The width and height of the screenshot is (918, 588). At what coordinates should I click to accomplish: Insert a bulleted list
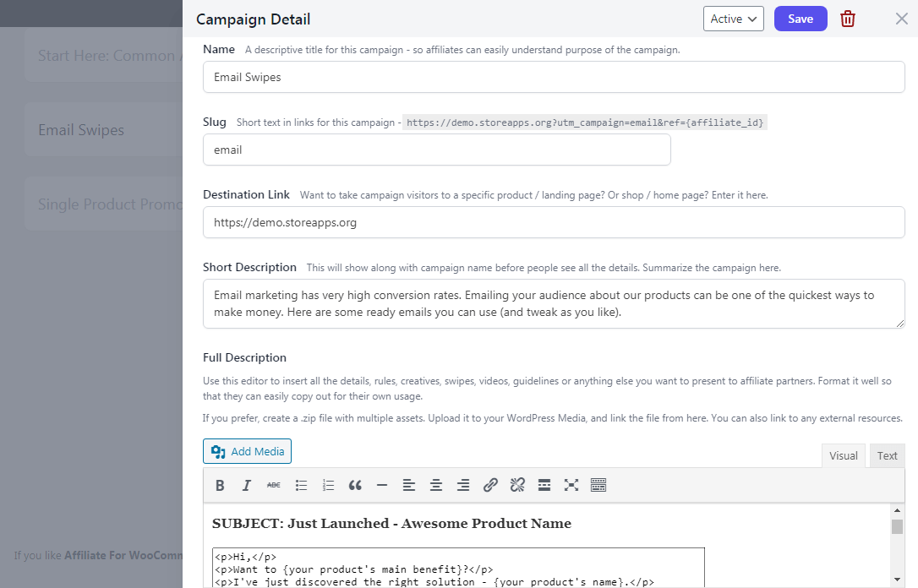[301, 485]
